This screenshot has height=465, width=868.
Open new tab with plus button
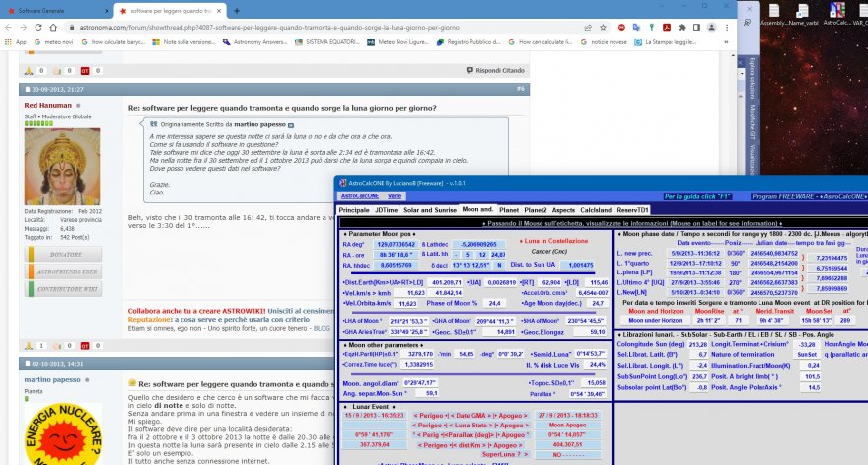pos(237,11)
